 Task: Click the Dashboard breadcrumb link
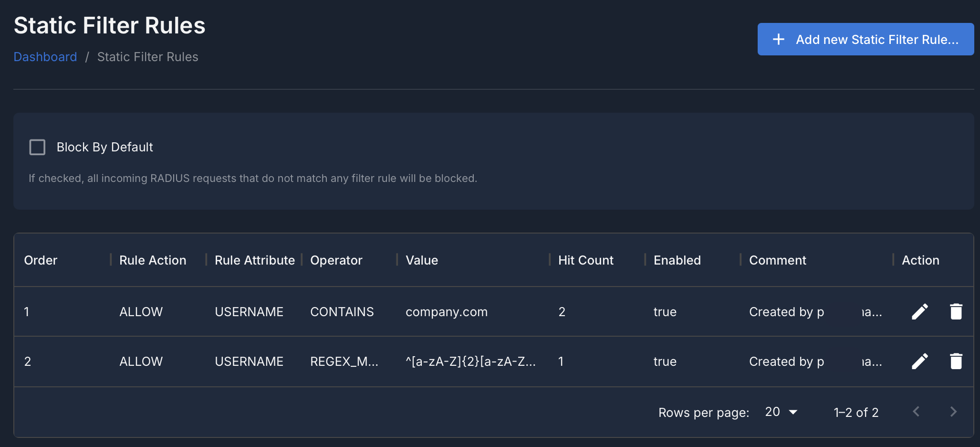(45, 57)
